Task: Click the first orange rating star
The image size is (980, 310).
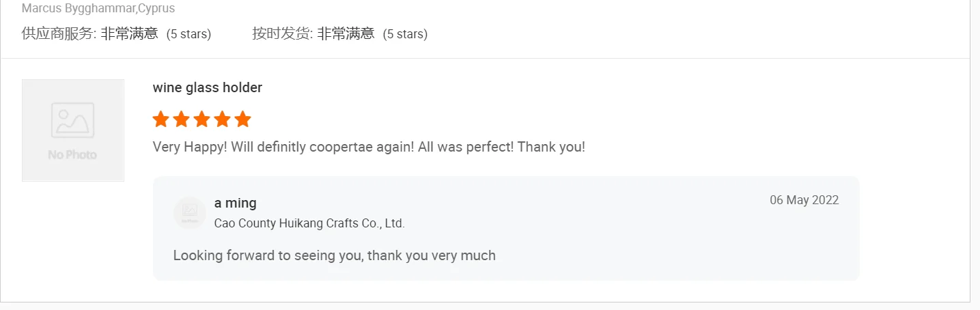Action: click(x=160, y=119)
